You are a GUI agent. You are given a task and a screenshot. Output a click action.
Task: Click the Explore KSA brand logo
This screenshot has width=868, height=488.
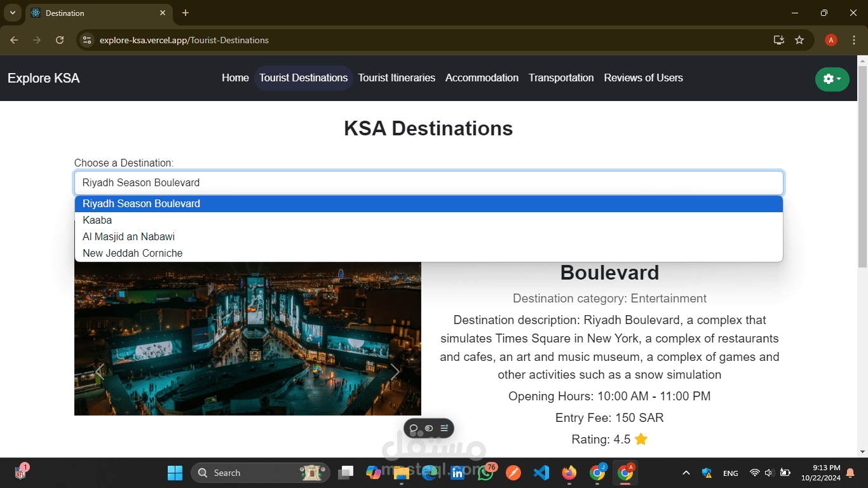point(43,78)
